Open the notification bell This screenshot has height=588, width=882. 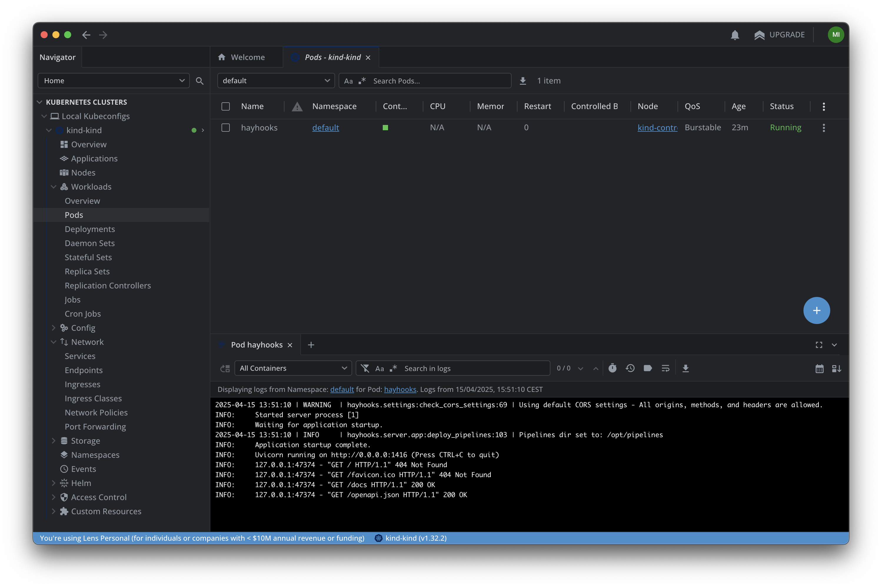735,34
